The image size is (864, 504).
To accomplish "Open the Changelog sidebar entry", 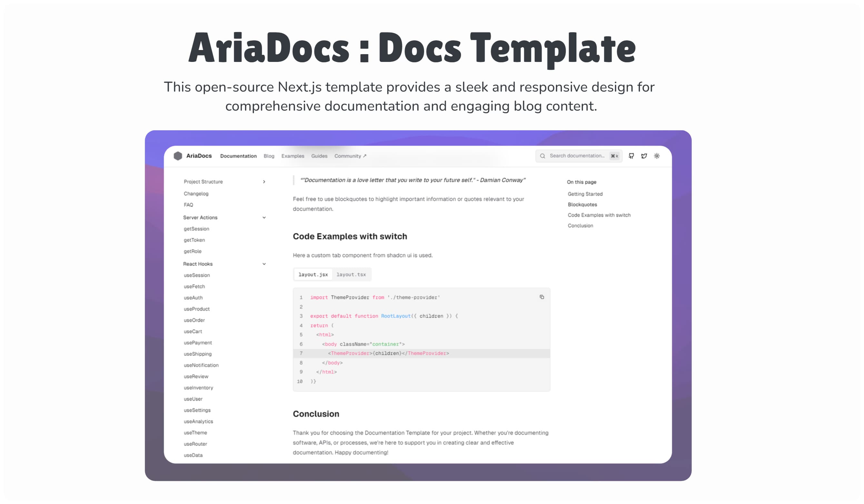I will [x=196, y=193].
